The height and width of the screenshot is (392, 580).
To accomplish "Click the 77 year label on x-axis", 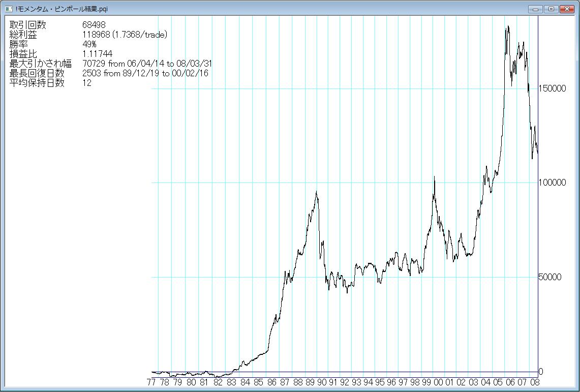I will pos(151,382).
